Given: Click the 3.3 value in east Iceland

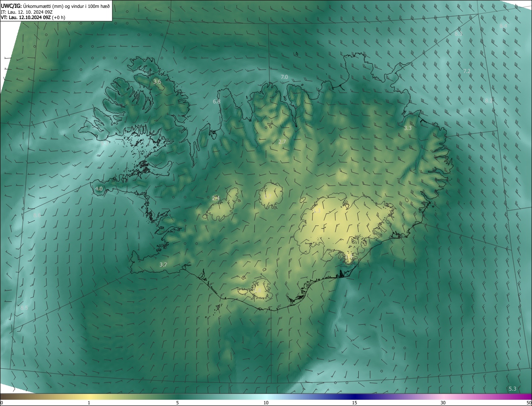Looking at the screenshot, I should tap(408, 128).
